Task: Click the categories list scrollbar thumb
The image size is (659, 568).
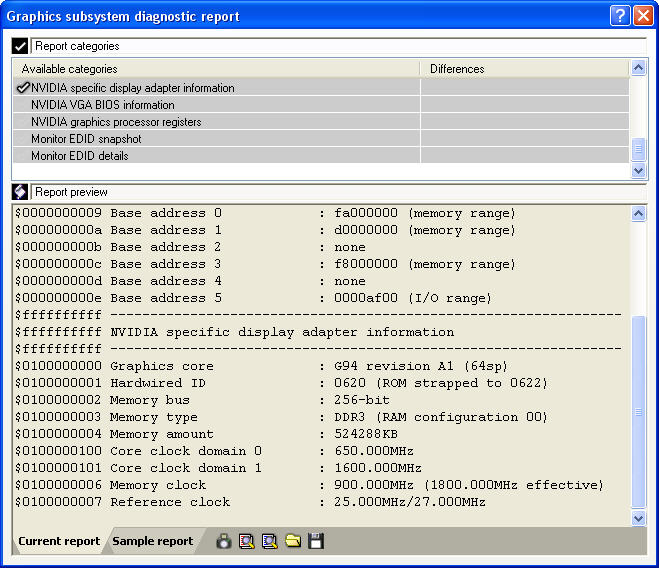Action: tap(638, 149)
